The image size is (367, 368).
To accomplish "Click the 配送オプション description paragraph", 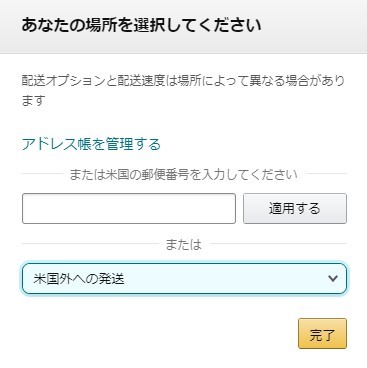I will point(183,90).
